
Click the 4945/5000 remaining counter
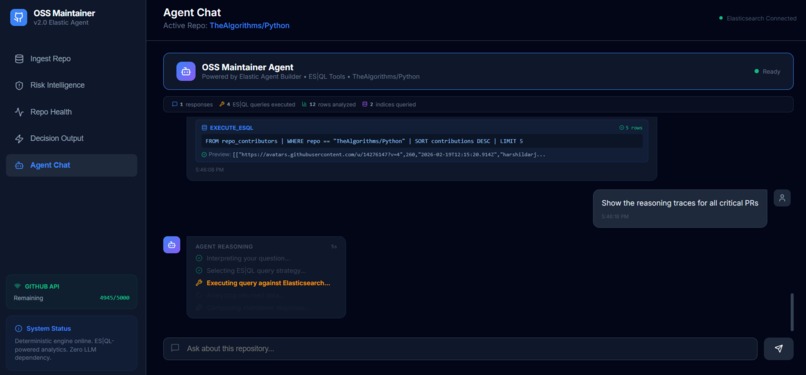coord(115,298)
